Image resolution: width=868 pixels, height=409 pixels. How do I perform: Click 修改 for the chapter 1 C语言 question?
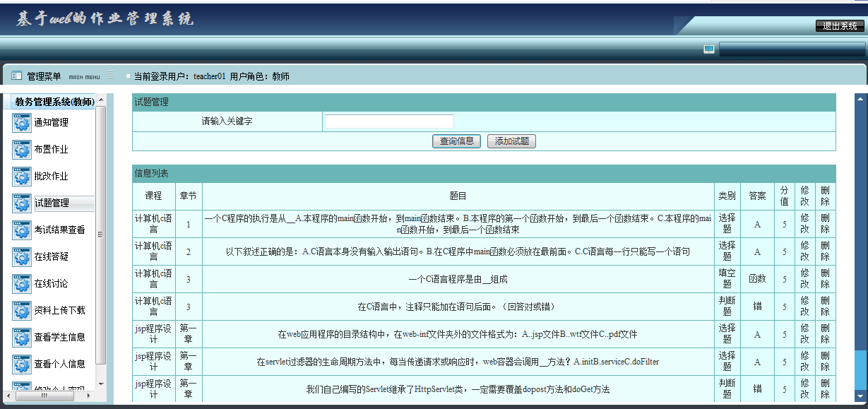pyautogui.click(x=805, y=224)
